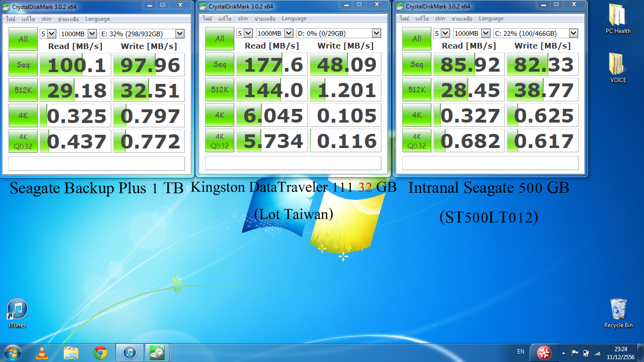
Task: Click comment text box in C: drive window
Action: 490,163
